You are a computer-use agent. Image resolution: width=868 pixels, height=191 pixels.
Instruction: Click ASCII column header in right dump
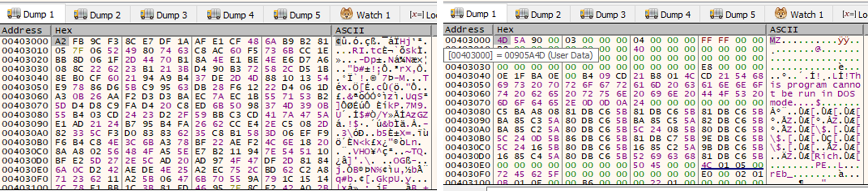[x=814, y=29]
